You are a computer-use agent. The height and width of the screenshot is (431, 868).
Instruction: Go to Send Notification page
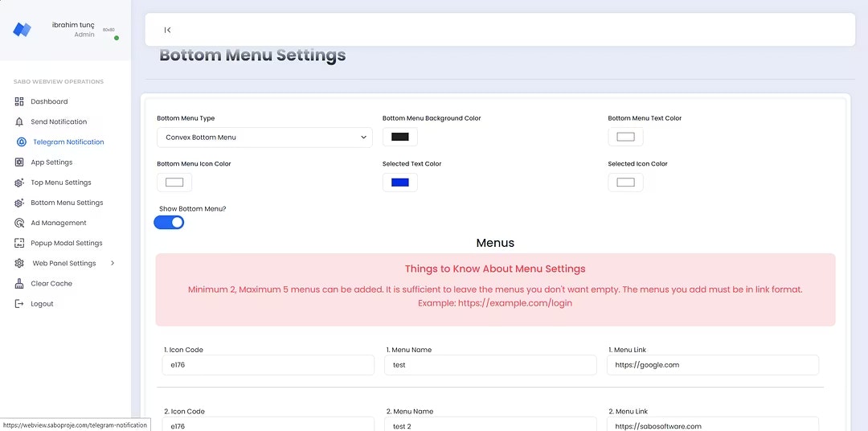59,122
